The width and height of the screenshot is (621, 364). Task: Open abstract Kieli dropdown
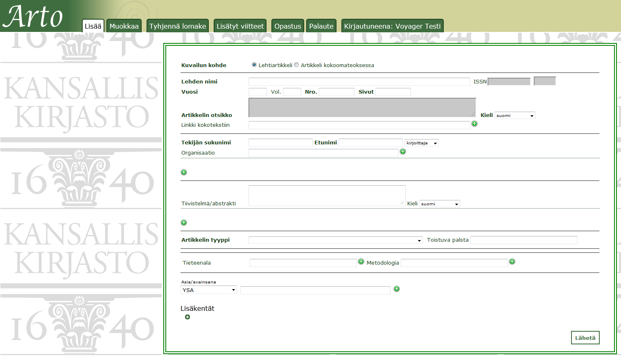pyautogui.click(x=440, y=204)
